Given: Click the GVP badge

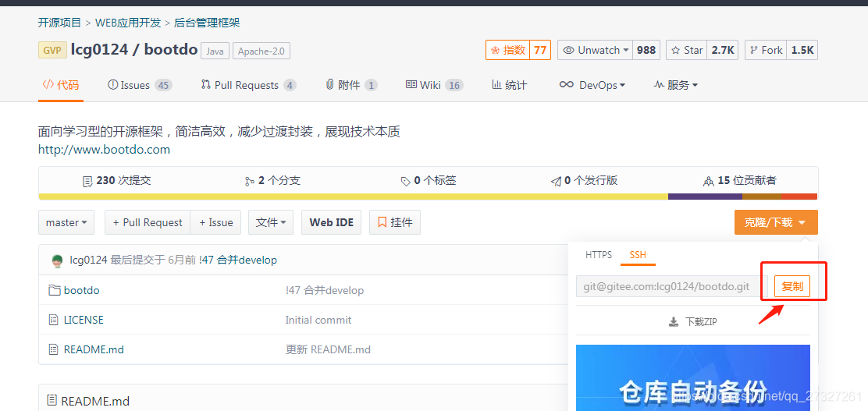Looking at the screenshot, I should (52, 50).
